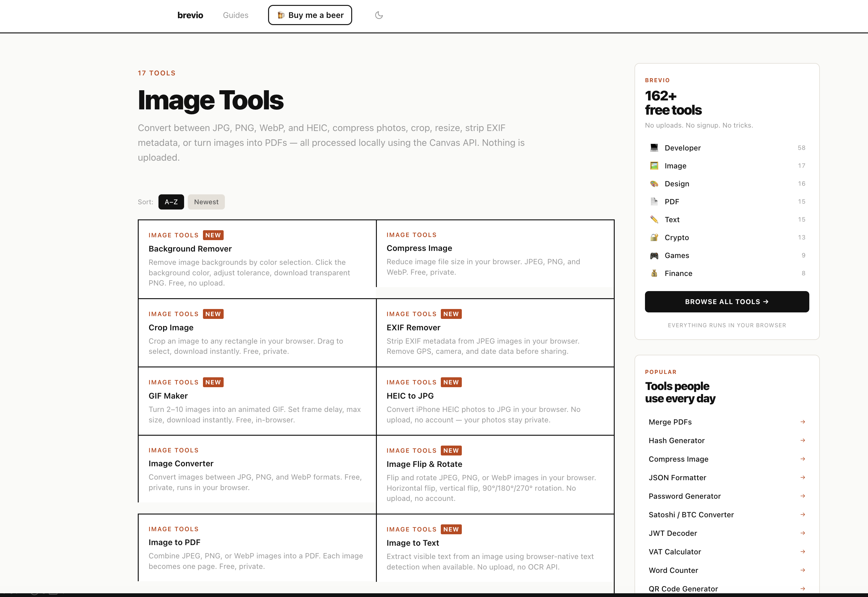Open the PDF category

coord(727,201)
